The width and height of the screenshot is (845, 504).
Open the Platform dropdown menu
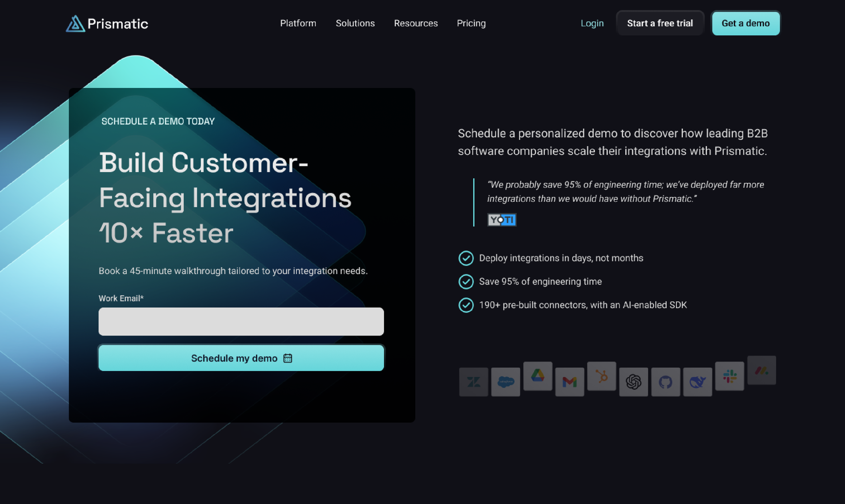[298, 23]
